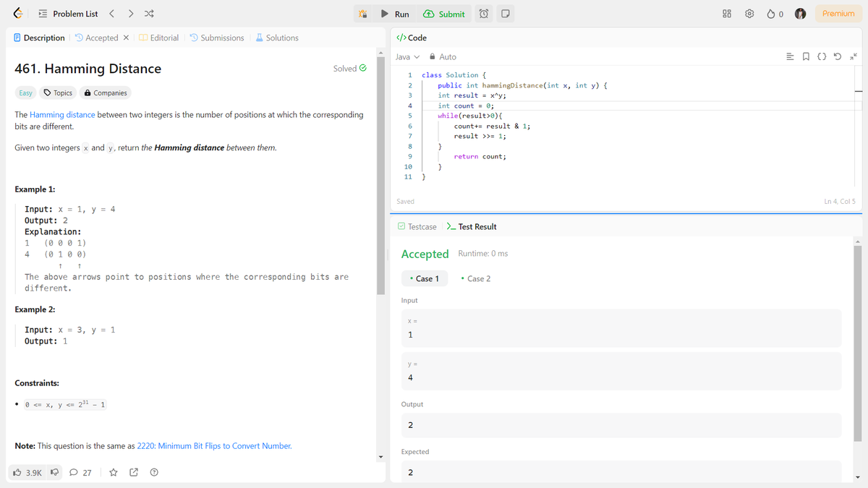Open the feedback question mark icon

click(154, 473)
